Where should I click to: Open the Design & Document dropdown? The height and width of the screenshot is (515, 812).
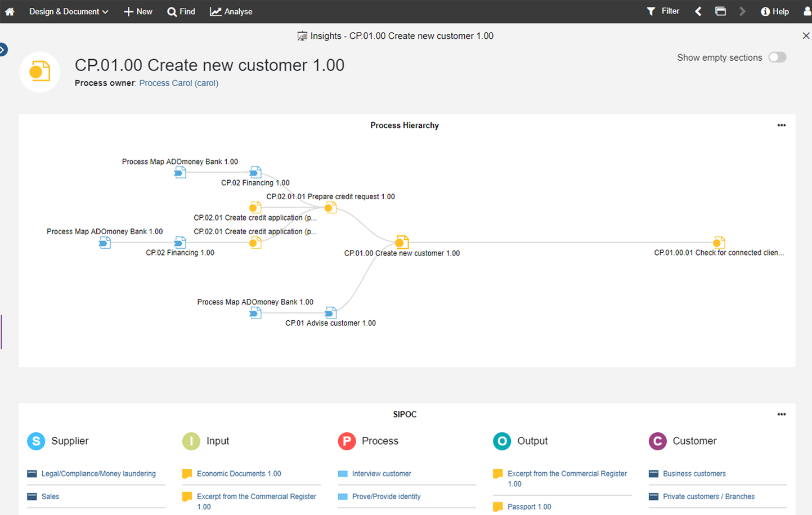click(x=69, y=11)
